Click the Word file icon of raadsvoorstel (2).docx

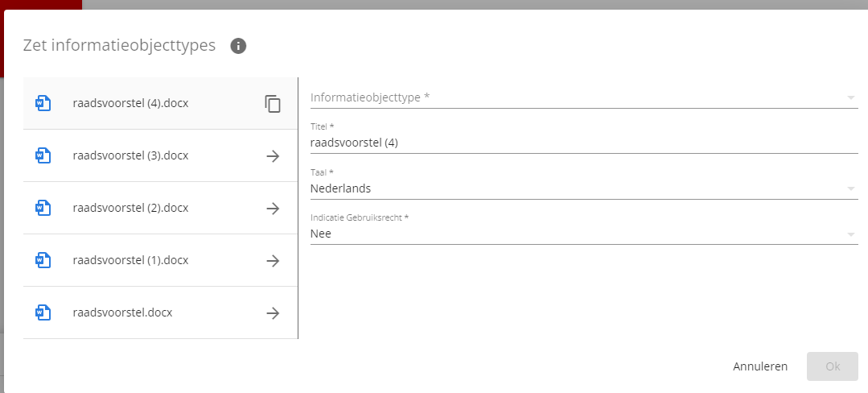tap(43, 208)
